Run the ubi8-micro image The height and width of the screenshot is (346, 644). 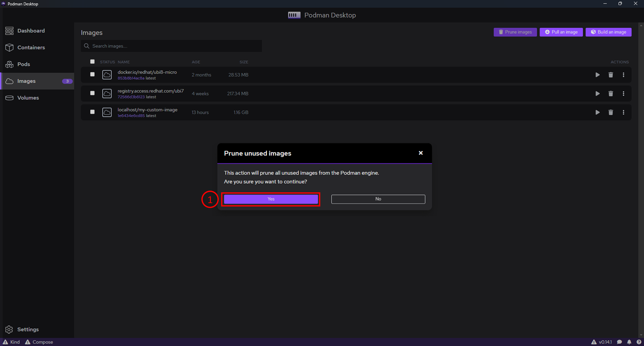click(x=597, y=75)
